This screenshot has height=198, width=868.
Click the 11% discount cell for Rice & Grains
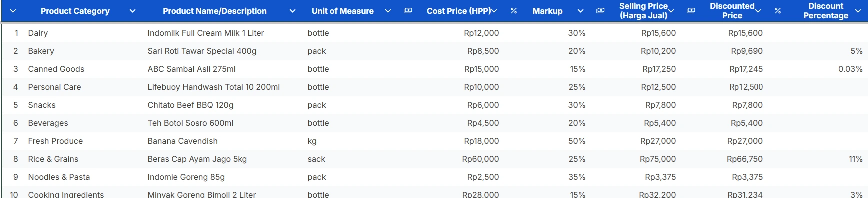coord(856,159)
